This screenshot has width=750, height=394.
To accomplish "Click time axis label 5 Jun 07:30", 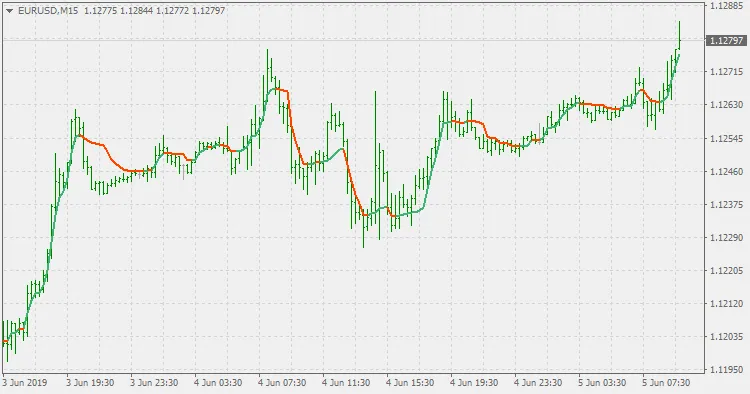I will [666, 383].
